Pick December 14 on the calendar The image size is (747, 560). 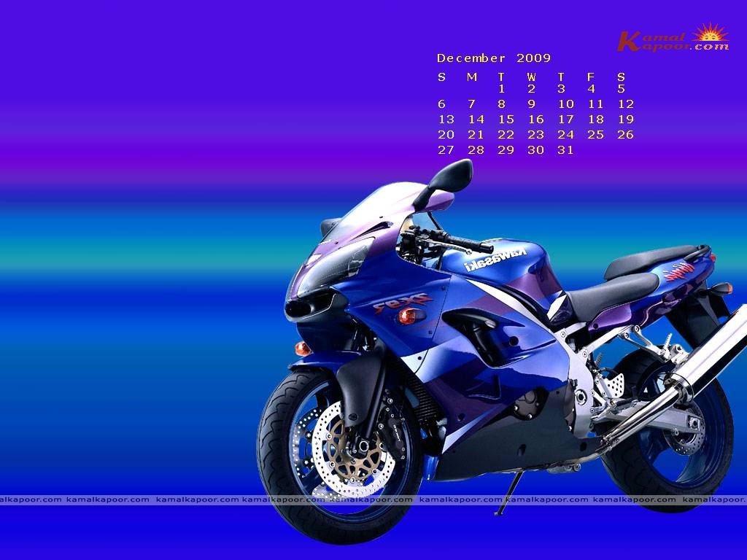click(x=476, y=119)
